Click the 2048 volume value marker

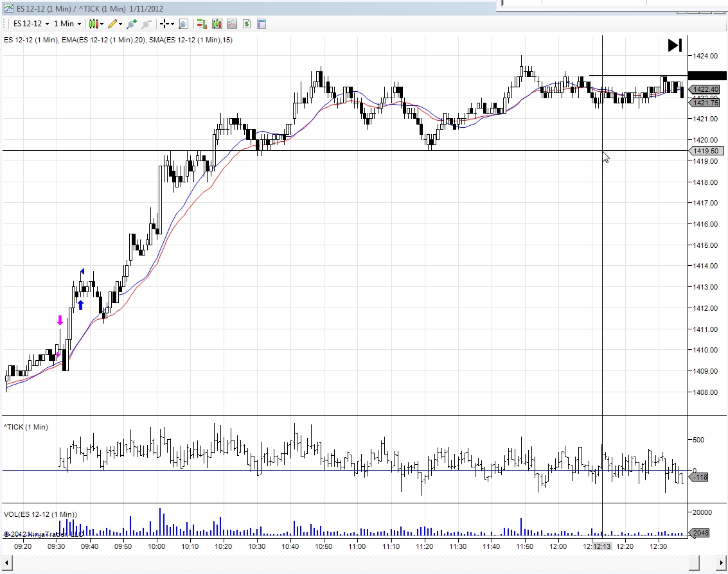(700, 533)
